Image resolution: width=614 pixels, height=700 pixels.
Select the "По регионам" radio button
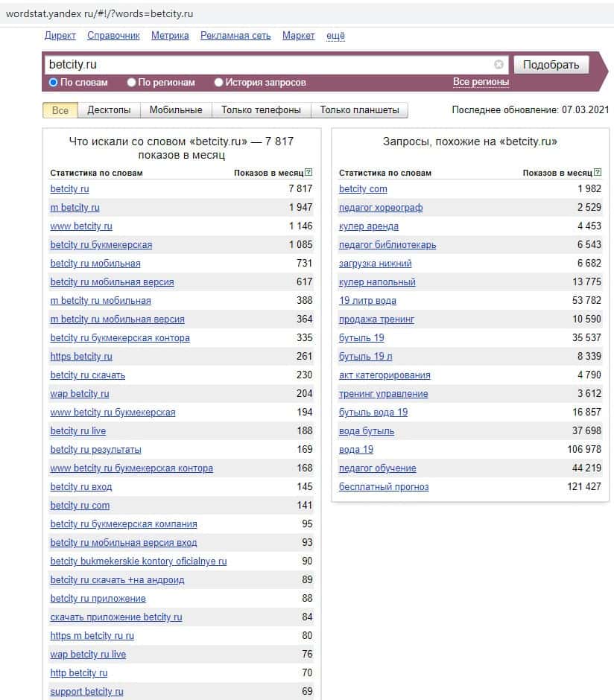tap(132, 83)
